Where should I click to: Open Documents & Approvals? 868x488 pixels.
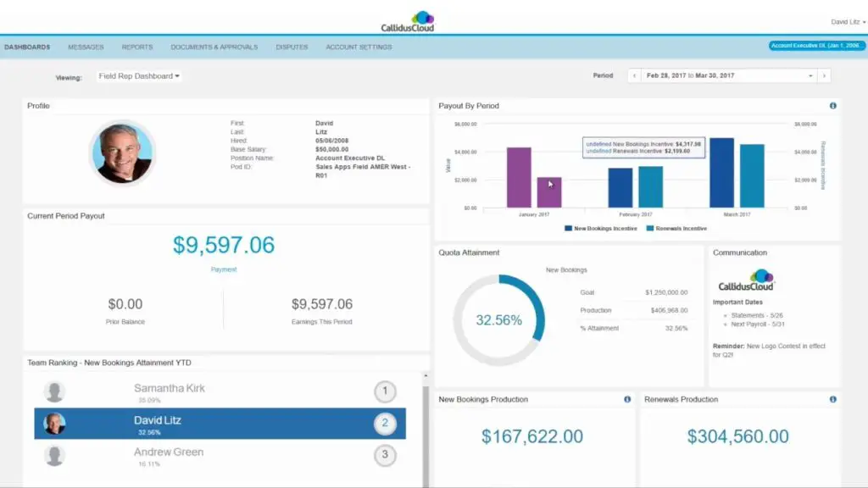tap(214, 47)
